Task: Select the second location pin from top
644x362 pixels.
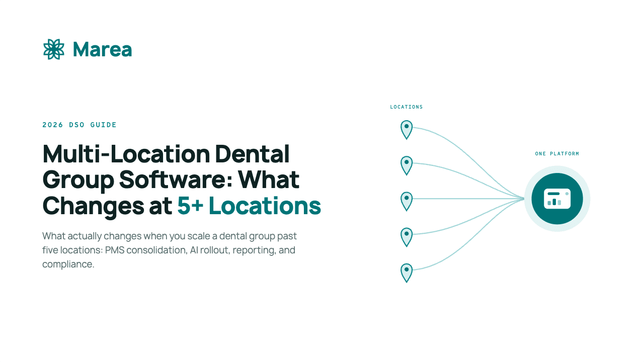Action: (x=407, y=165)
